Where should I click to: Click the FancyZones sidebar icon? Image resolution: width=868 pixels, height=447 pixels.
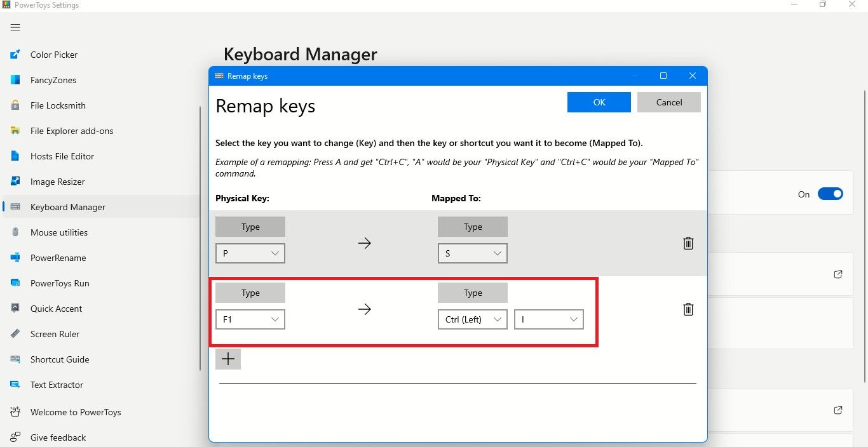coord(16,80)
